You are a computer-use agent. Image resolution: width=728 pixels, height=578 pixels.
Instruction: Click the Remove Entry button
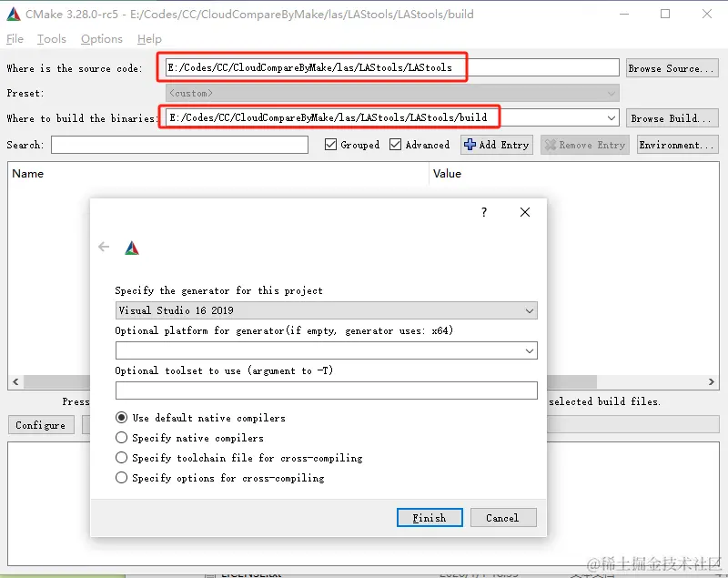point(584,145)
